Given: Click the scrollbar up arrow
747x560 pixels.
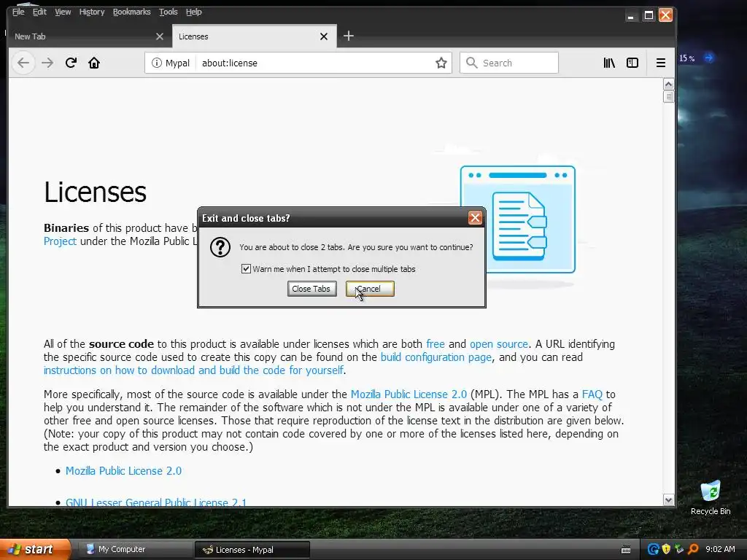Looking at the screenshot, I should point(668,85).
